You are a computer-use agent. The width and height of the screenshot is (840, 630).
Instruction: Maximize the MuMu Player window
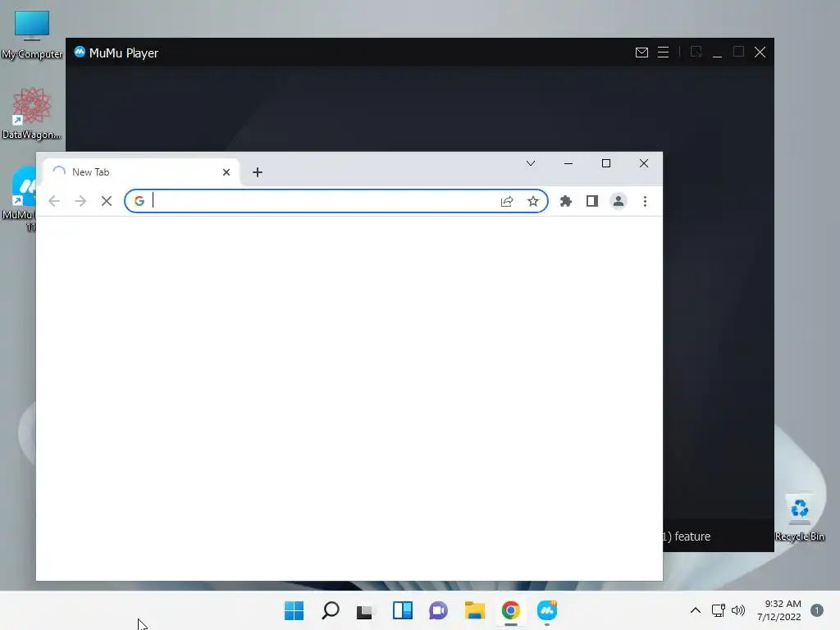(739, 52)
